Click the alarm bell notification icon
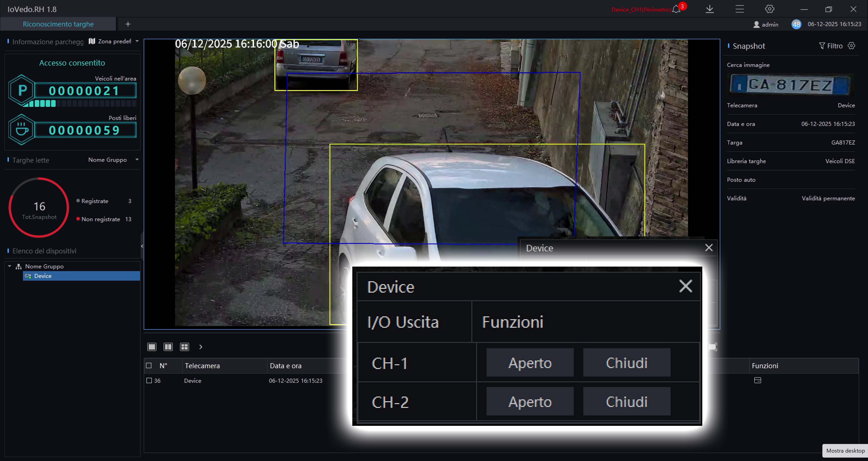The height and width of the screenshot is (461, 868). point(676,9)
